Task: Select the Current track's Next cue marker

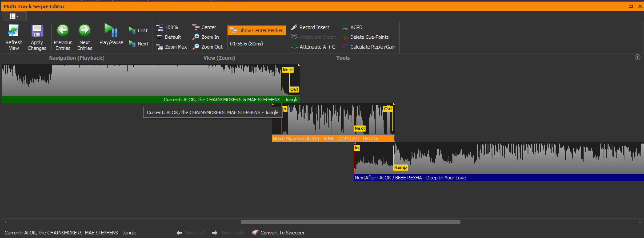Action: [288, 70]
